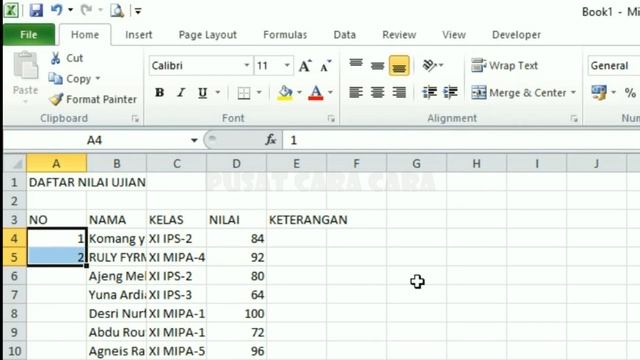This screenshot has width=640, height=360.
Task: Open the Copy options dropdown arrow
Action: pyautogui.click(x=98, y=78)
